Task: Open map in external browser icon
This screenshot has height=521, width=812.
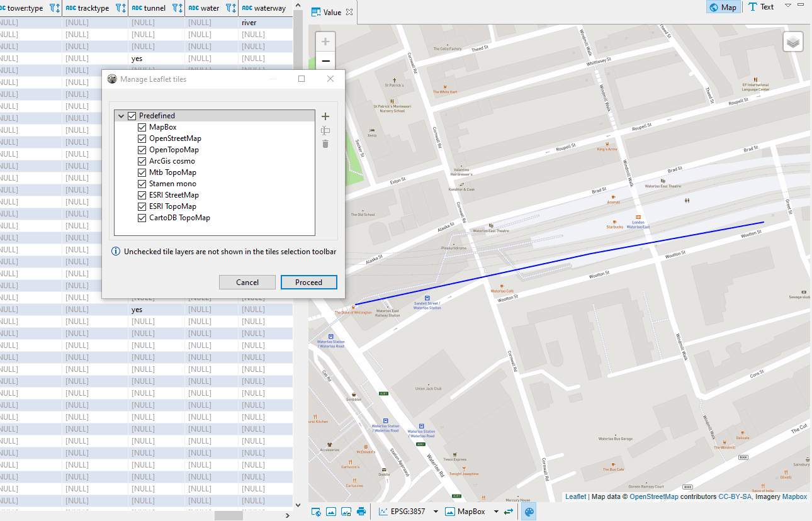Action: 317,512
